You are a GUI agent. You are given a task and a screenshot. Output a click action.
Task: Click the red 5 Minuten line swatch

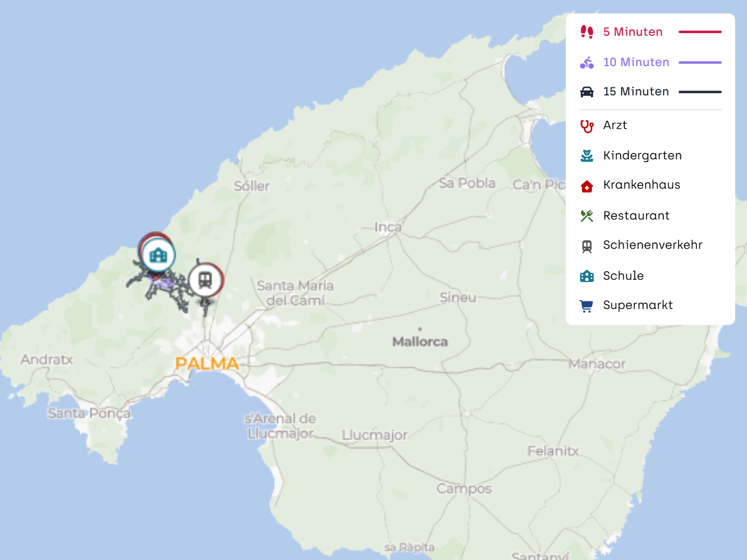[700, 32]
